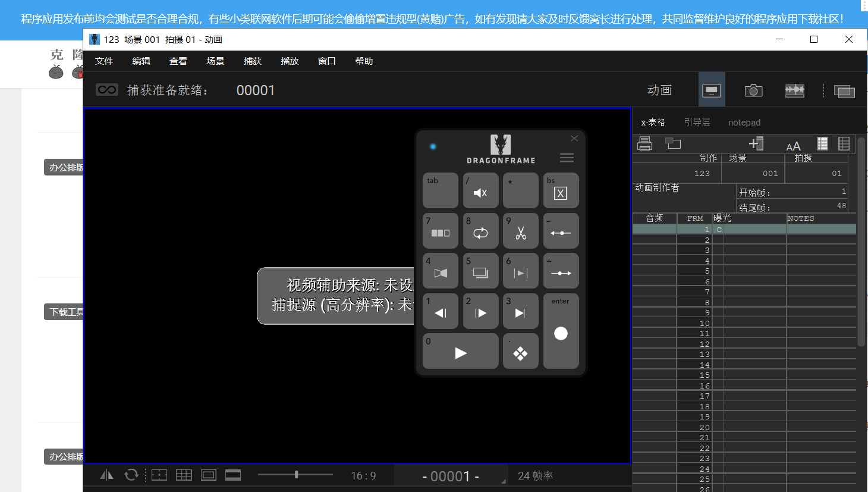Viewport: 868px width, 492px height.
Task: Click keypad key 4 bowtie toggle icon
Action: click(x=441, y=271)
